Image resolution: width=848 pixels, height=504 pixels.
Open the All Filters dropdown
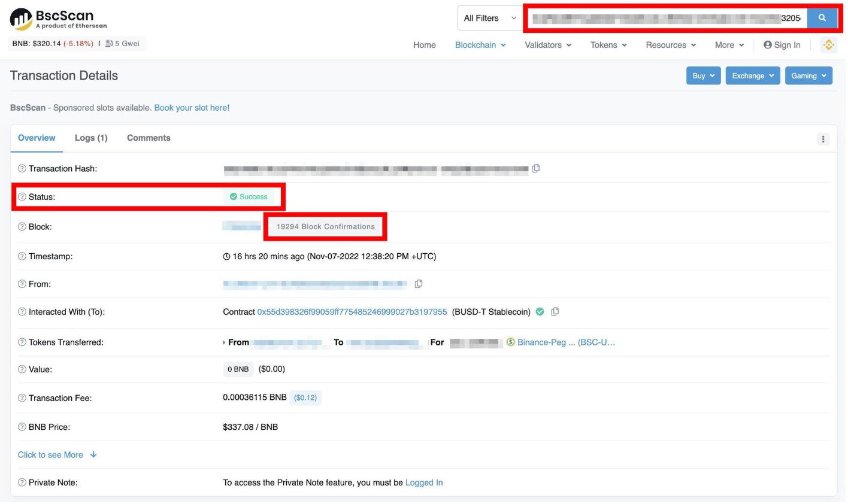[490, 19]
